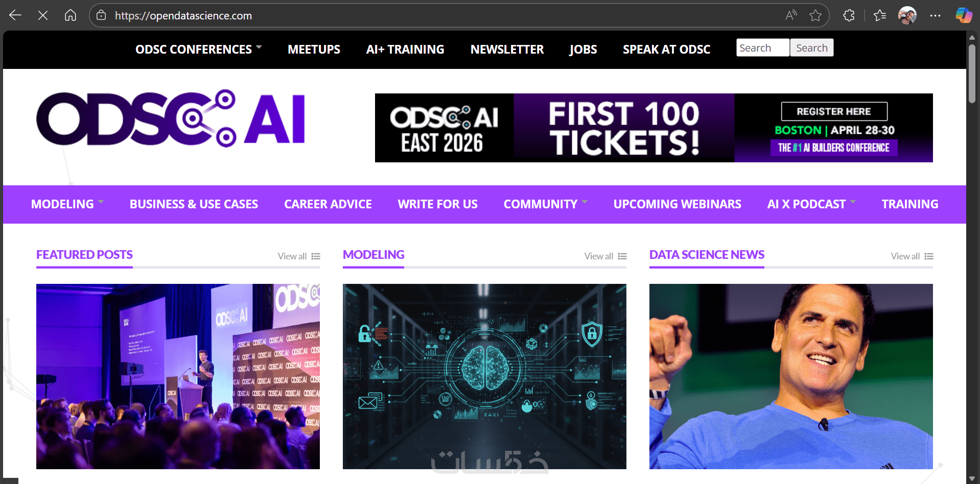
Task: Open browser extensions puzzle icon
Action: pyautogui.click(x=849, y=15)
